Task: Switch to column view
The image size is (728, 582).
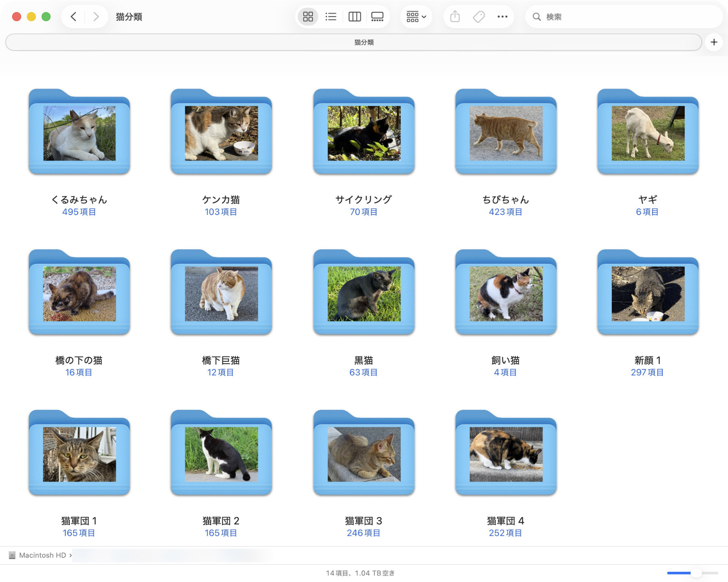Action: click(354, 17)
